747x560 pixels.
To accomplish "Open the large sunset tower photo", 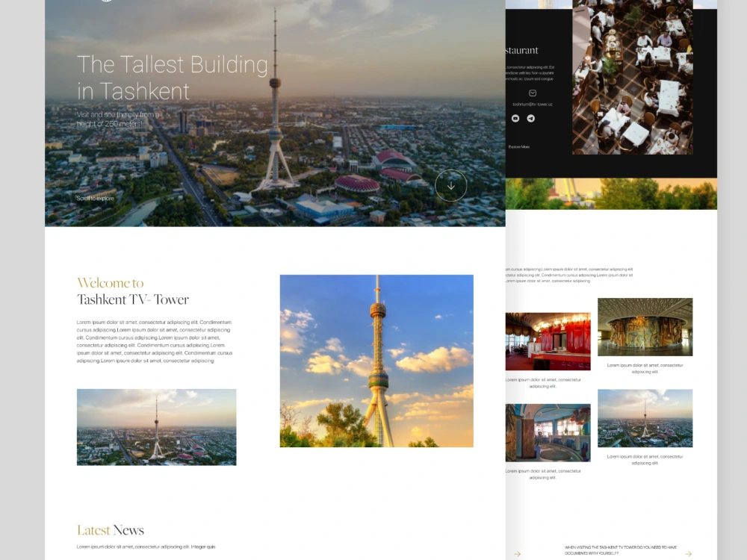I will click(x=376, y=361).
